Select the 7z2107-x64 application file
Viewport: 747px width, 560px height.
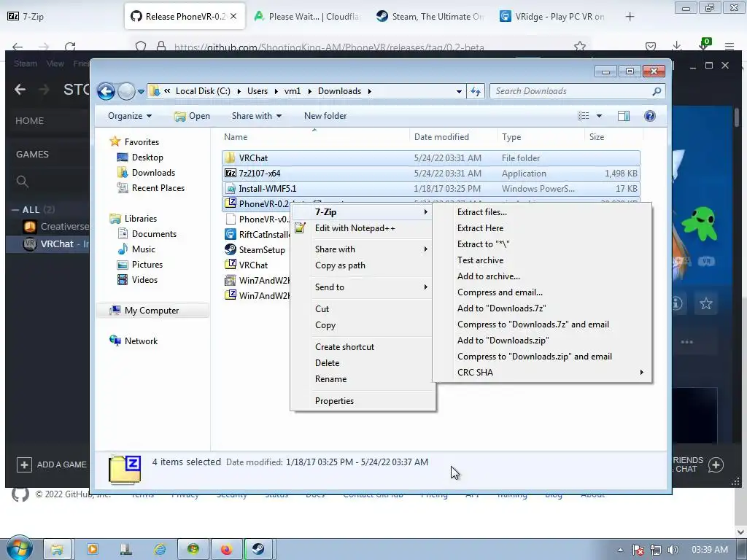tap(430, 174)
